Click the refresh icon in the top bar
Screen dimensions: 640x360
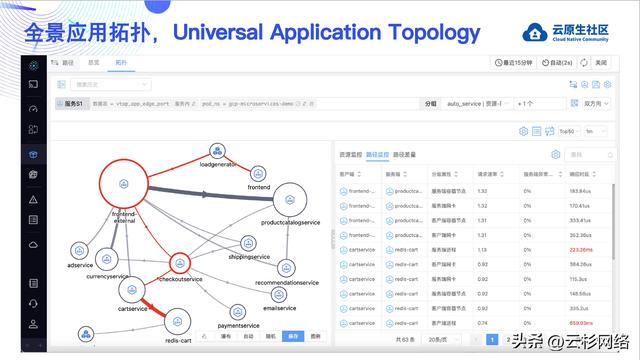coord(584,63)
